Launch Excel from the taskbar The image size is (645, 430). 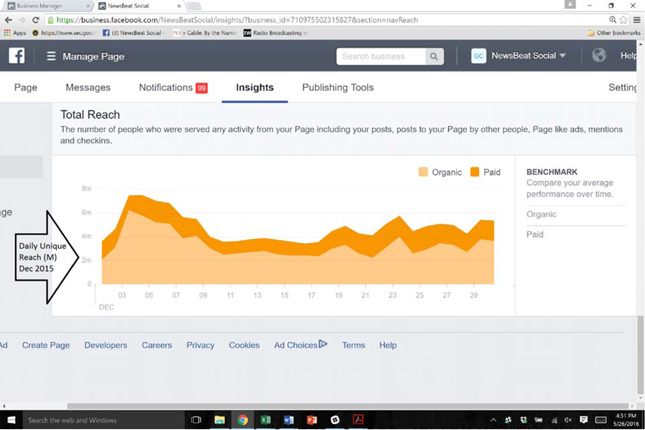click(266, 420)
